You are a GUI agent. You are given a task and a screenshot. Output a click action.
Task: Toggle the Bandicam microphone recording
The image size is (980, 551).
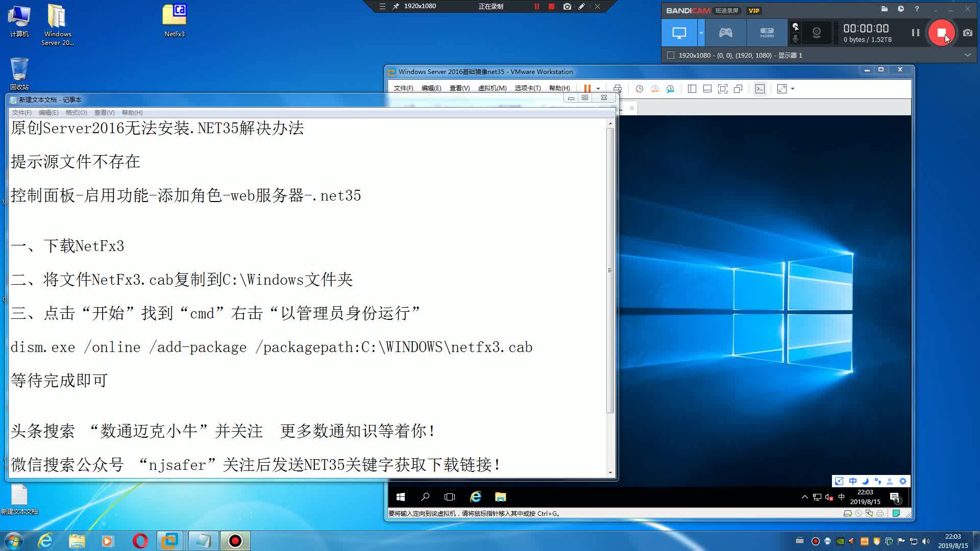point(795,39)
